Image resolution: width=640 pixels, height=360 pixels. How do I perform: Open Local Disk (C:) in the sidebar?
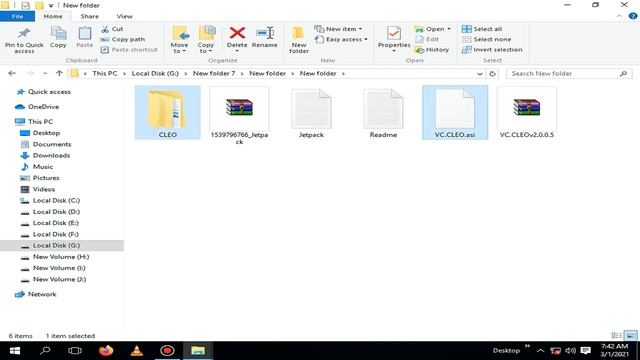tap(56, 200)
